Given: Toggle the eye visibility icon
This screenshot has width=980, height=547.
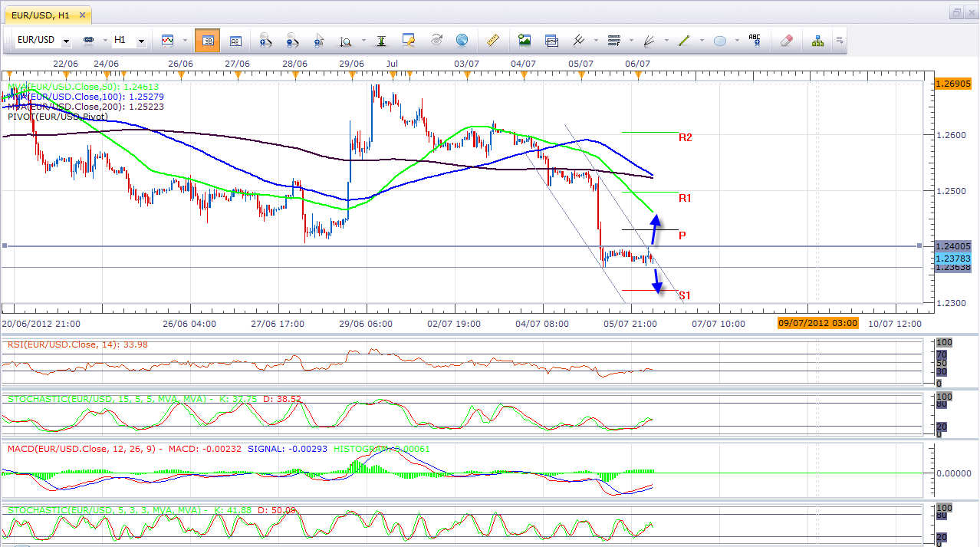Looking at the screenshot, I should (x=436, y=40).
